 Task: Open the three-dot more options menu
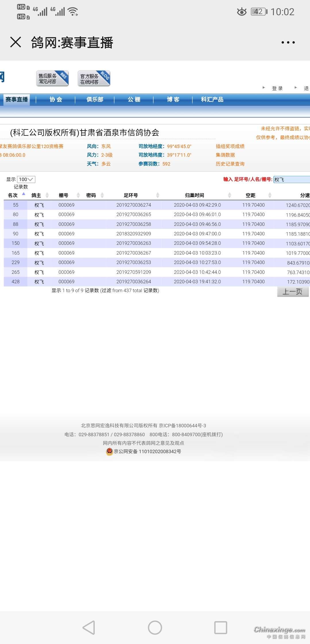(288, 42)
